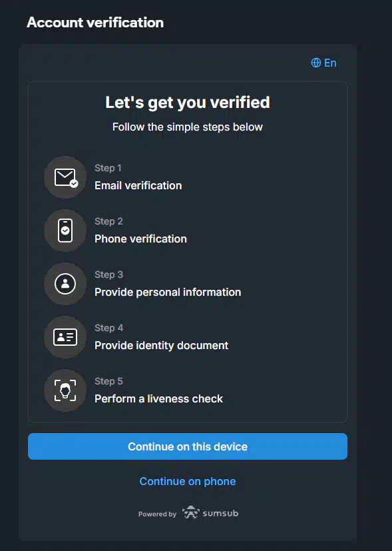Open the En language selector
The image size is (392, 551).
tap(323, 63)
